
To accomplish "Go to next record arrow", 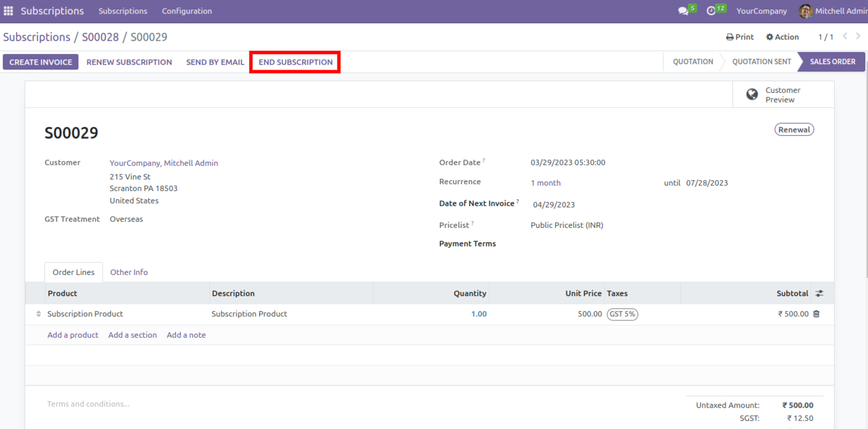I will click(x=858, y=36).
